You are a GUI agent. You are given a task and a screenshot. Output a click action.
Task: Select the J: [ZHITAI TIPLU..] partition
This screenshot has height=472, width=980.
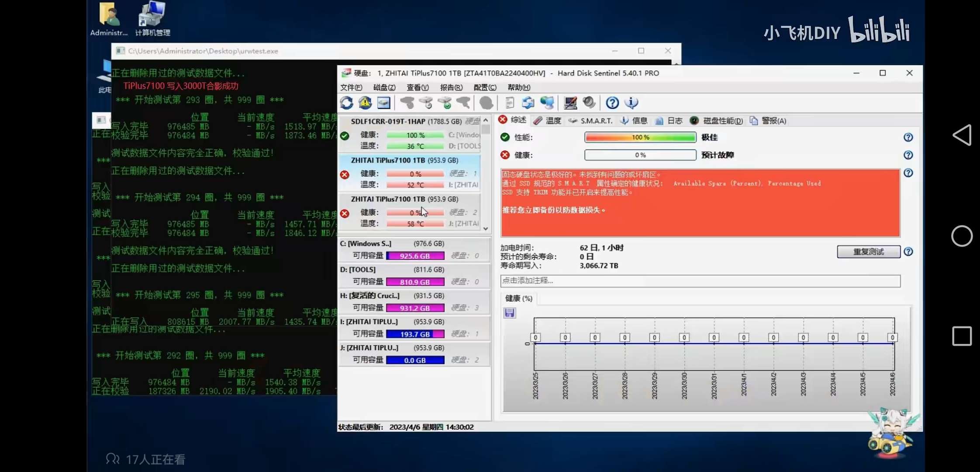[414, 354]
